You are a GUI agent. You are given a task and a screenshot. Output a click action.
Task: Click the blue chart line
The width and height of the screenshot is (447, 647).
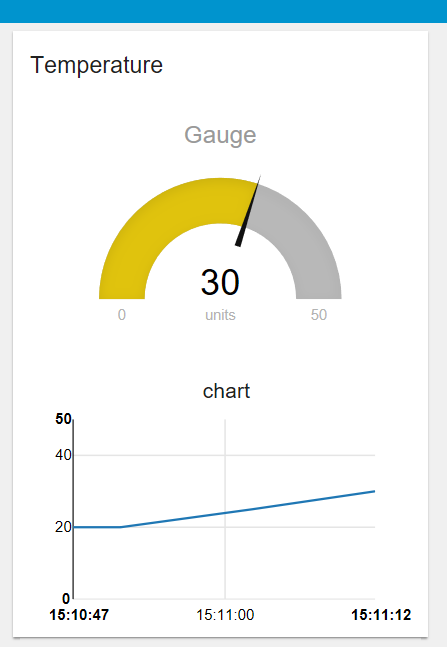(x=248, y=509)
